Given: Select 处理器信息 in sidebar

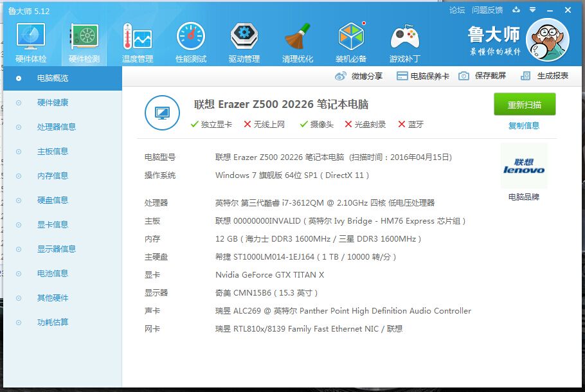Looking at the screenshot, I should (x=63, y=127).
